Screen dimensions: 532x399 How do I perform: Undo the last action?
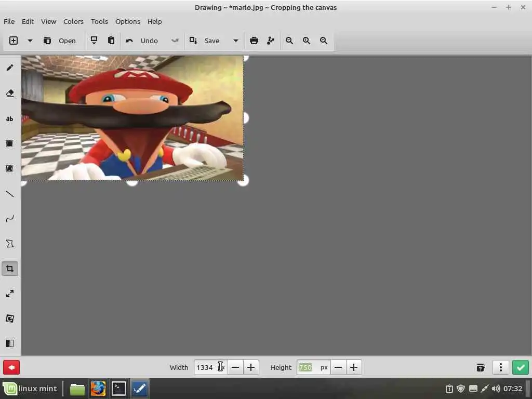[x=142, y=41]
